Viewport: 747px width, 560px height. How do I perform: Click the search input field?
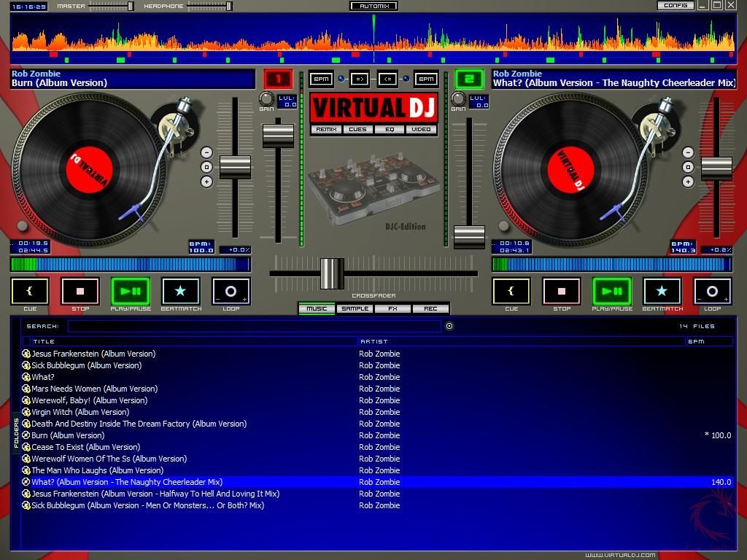coord(255,326)
